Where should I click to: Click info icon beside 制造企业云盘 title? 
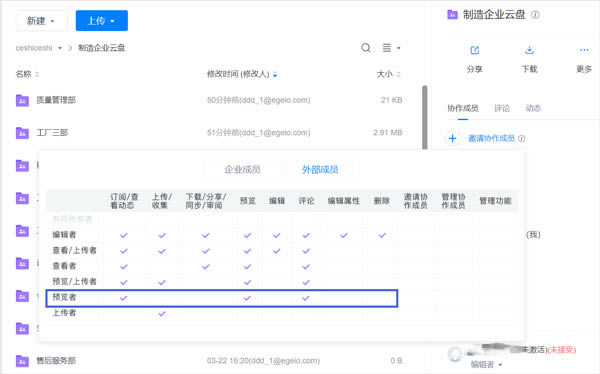tap(535, 15)
